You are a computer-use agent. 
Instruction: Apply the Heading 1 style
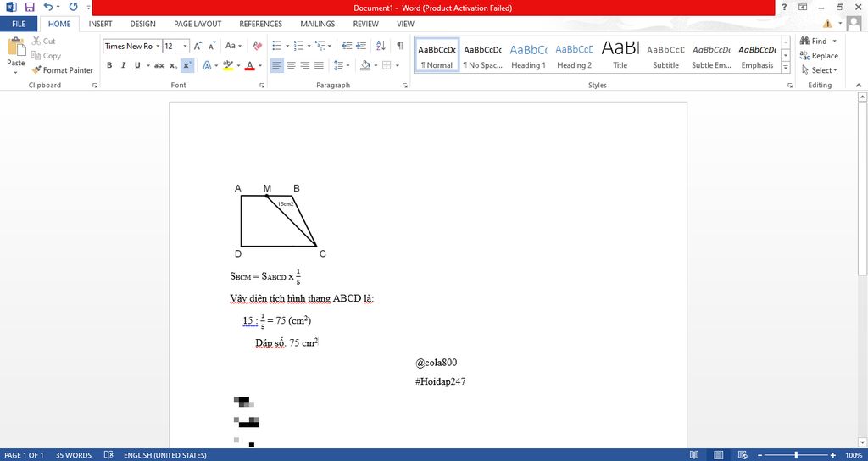click(528, 55)
